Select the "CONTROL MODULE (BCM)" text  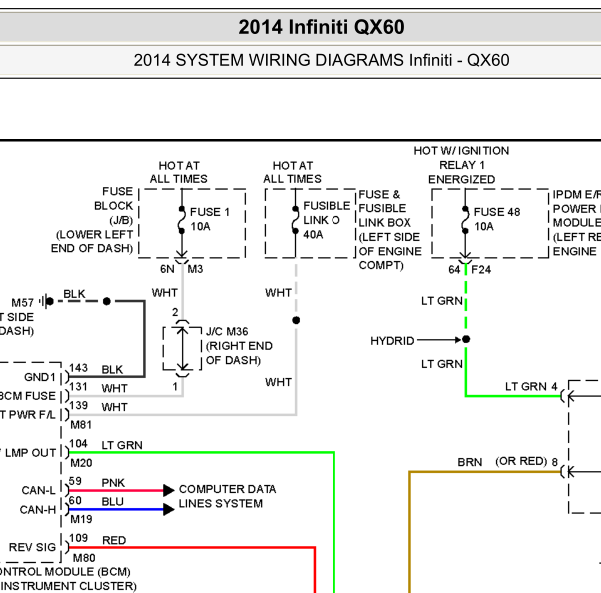65,572
